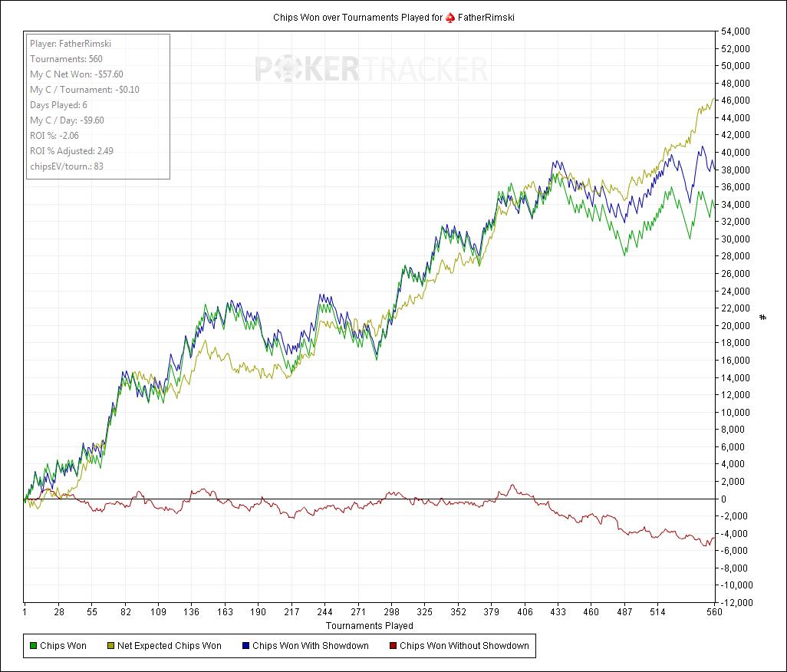Click the red Chips Won Without Showdown swatch
The height and width of the screenshot is (672, 787).
[392, 646]
